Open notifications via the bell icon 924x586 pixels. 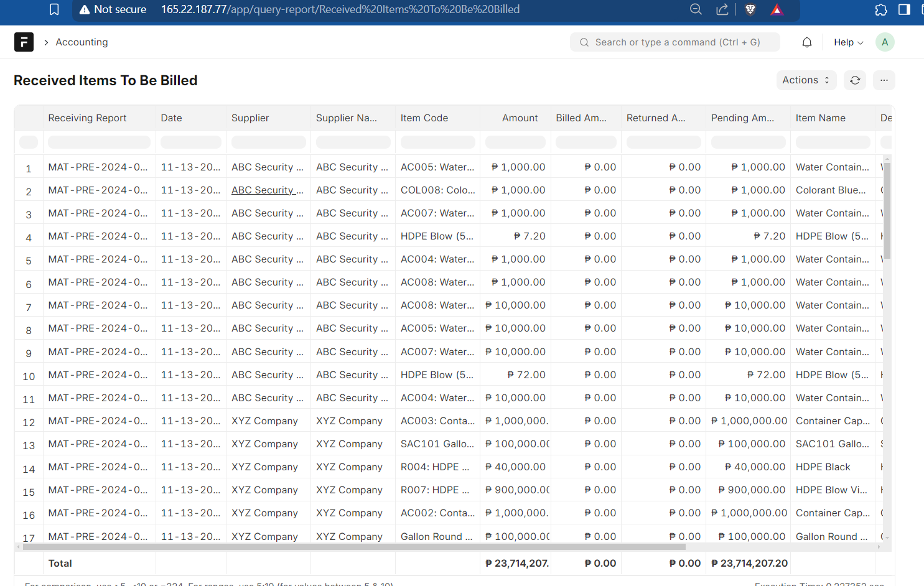[x=806, y=42]
